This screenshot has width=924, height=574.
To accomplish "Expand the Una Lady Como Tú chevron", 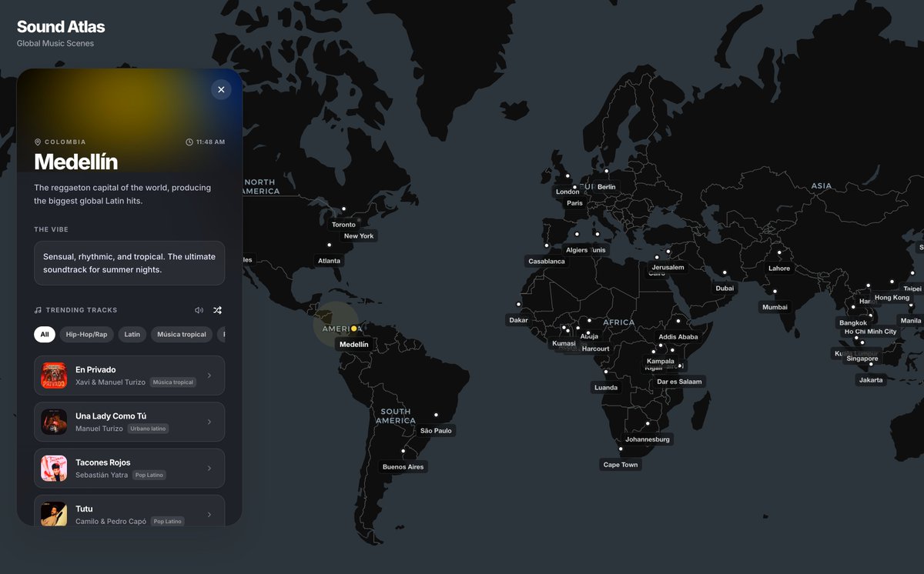I will 209,422.
